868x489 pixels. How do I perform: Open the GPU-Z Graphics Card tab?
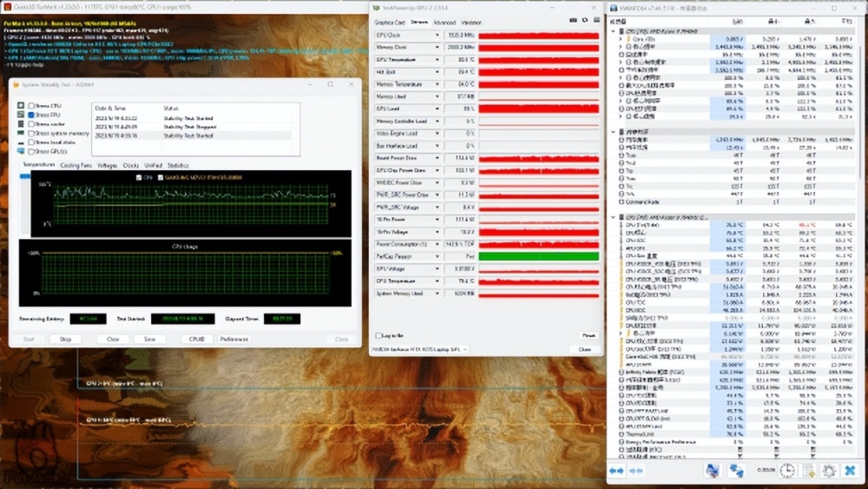[390, 23]
